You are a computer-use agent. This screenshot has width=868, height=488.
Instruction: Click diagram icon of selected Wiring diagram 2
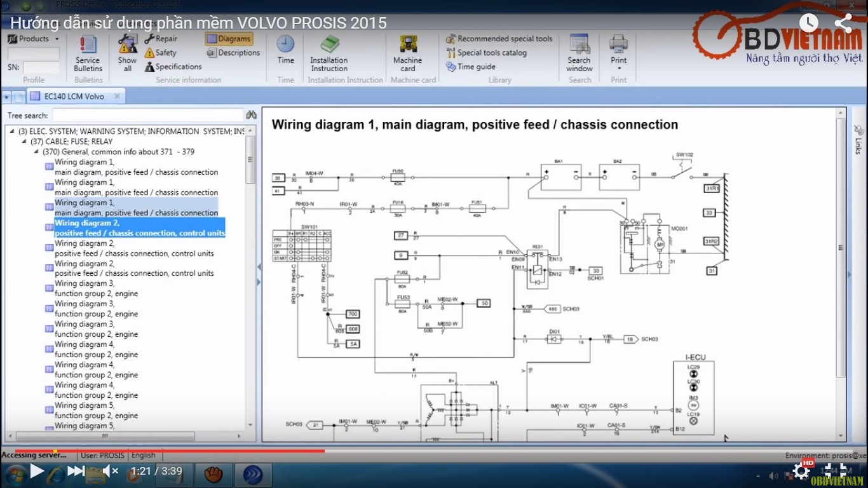pyautogui.click(x=49, y=227)
